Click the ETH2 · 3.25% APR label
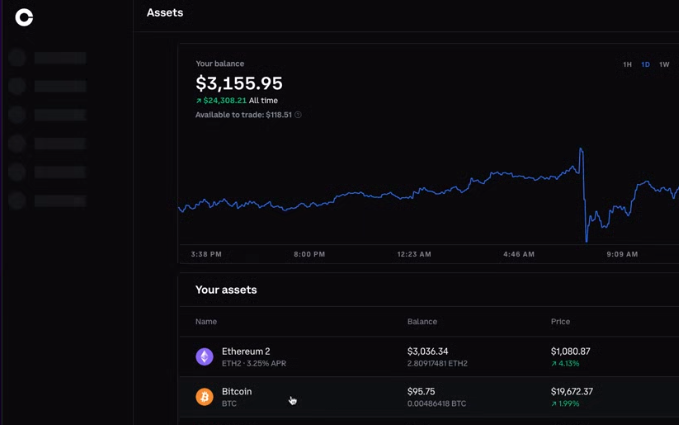This screenshot has height=425, width=679. (254, 363)
